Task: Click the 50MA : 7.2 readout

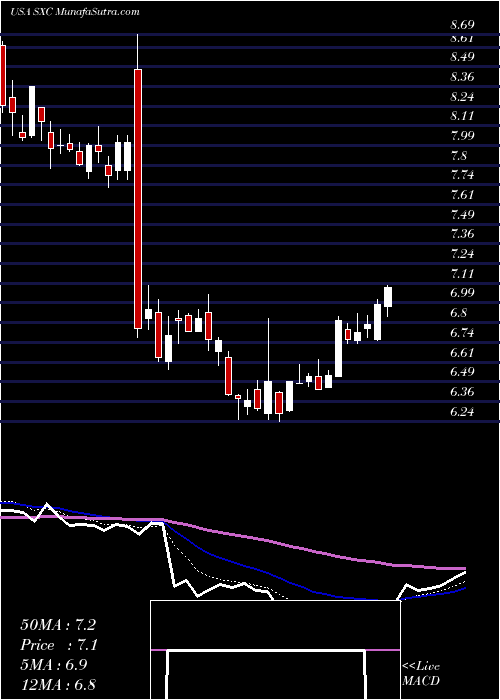Action: tap(58, 625)
